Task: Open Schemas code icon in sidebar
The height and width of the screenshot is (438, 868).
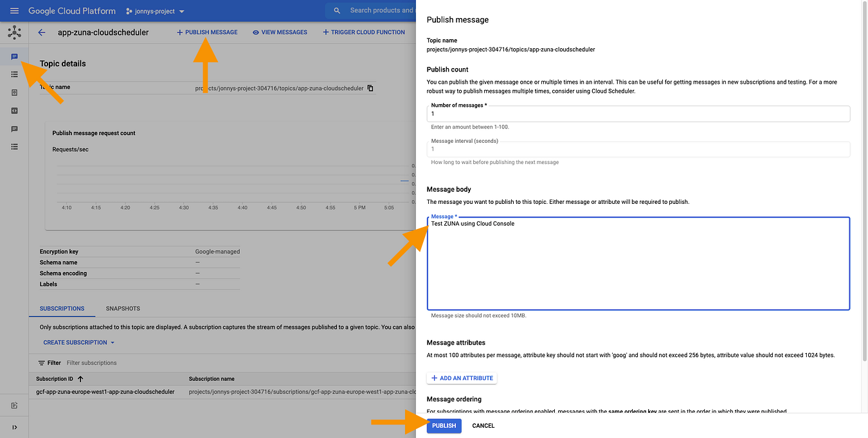Action: [14, 111]
